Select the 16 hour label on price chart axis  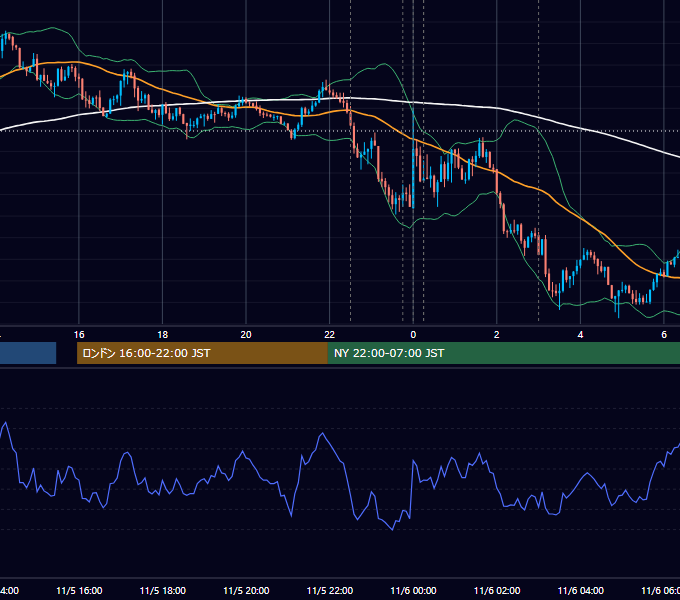(79, 335)
